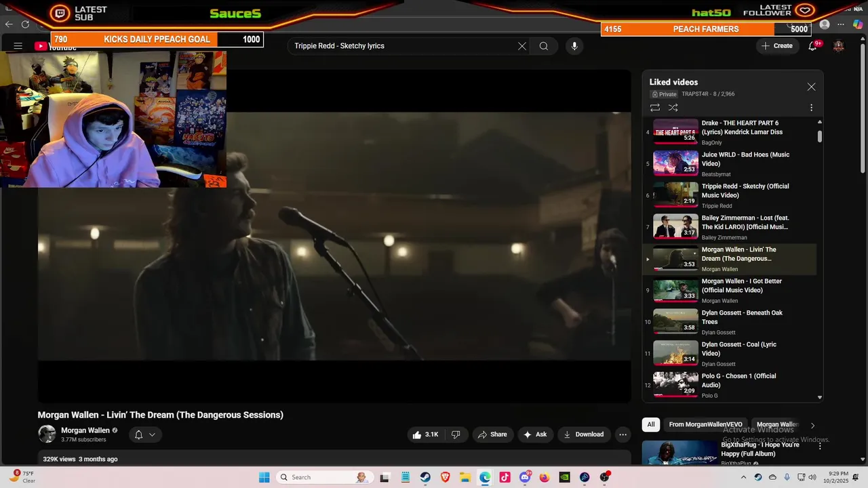868x488 pixels.
Task: Open Firefox from the taskbar
Action: (545, 477)
